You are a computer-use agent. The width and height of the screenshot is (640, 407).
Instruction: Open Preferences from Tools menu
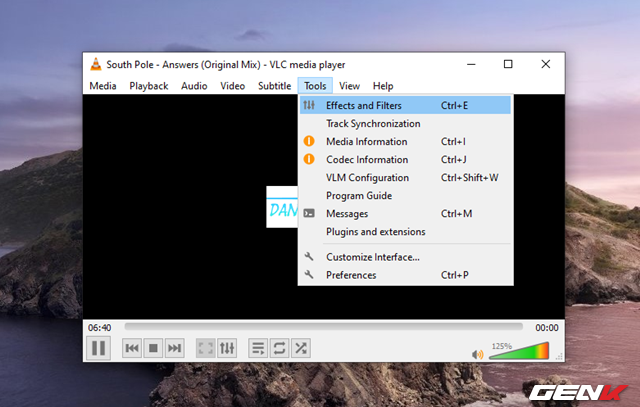405,275
